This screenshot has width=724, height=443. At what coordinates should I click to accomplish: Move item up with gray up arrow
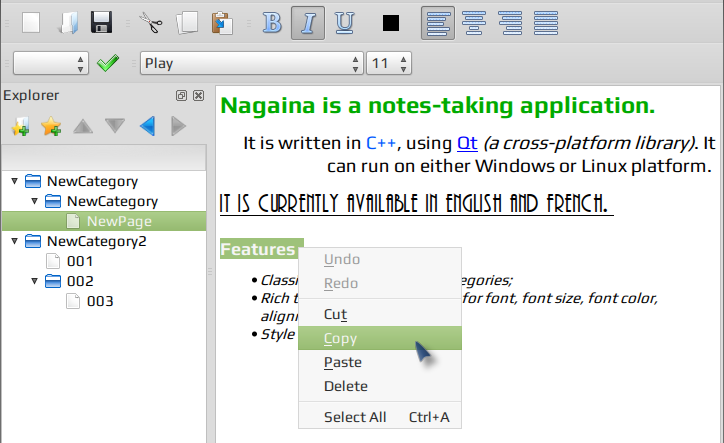point(83,126)
